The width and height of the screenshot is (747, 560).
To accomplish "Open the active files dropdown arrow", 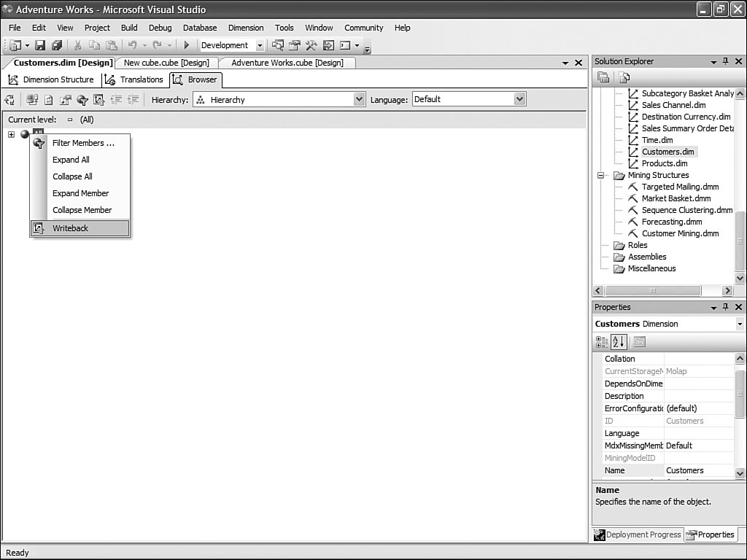I will point(565,63).
